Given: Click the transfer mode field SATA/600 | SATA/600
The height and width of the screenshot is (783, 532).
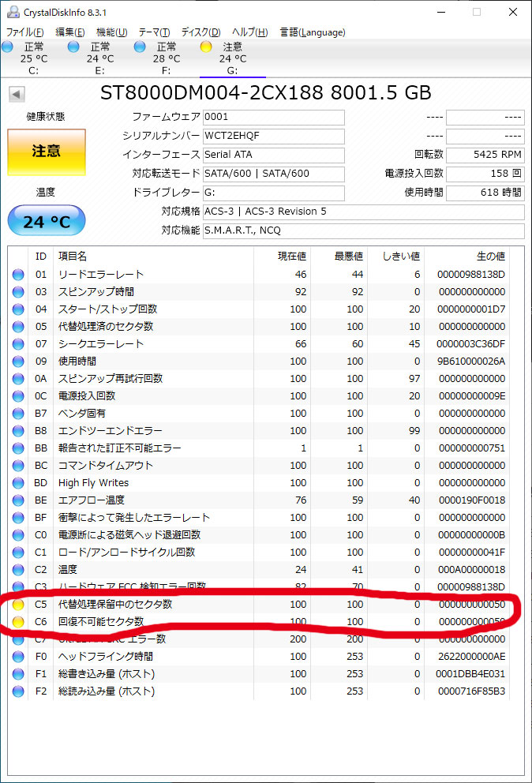Looking at the screenshot, I should pyautogui.click(x=274, y=174).
